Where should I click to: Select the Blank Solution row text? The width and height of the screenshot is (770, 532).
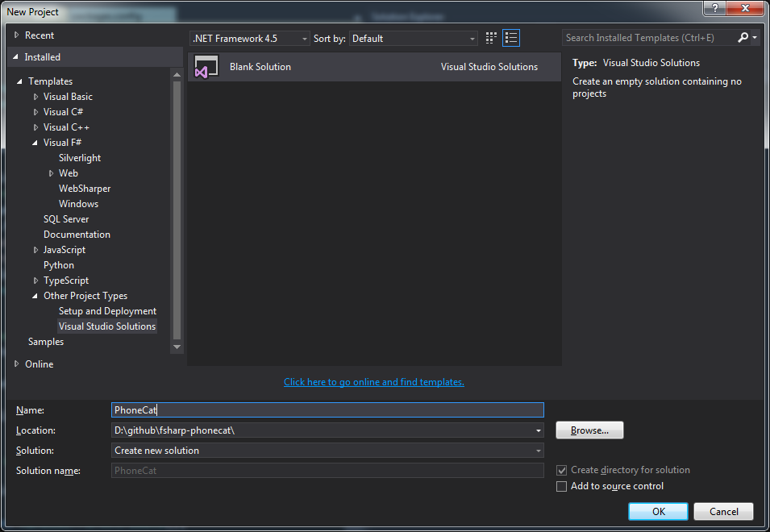(260, 67)
